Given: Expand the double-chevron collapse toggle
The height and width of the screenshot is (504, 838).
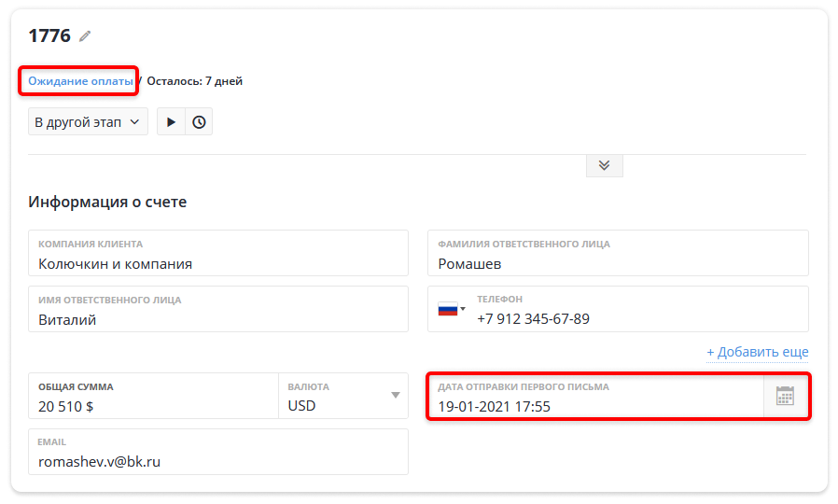Looking at the screenshot, I should pos(605,165).
